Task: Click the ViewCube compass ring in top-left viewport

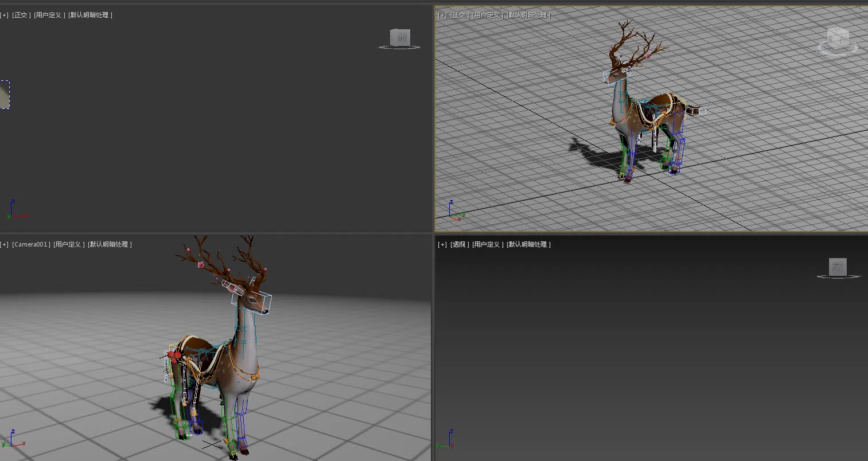Action: coord(399,48)
